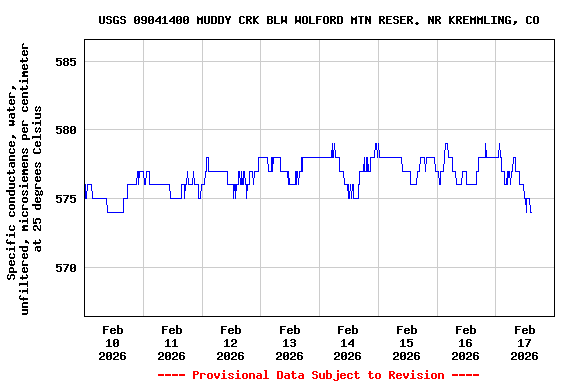Click 'Provisional Data Subject to Revision' notice
Screen dimensions: 576x384
(x=318, y=375)
